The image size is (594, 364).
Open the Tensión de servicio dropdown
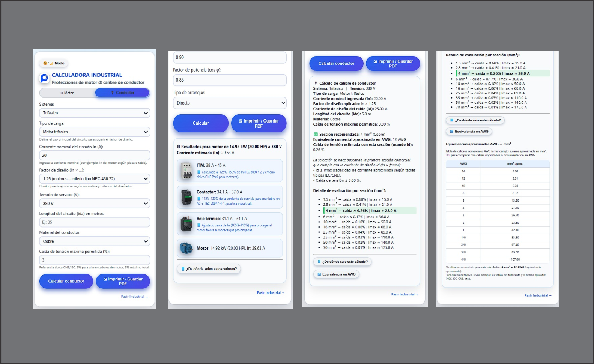95,204
